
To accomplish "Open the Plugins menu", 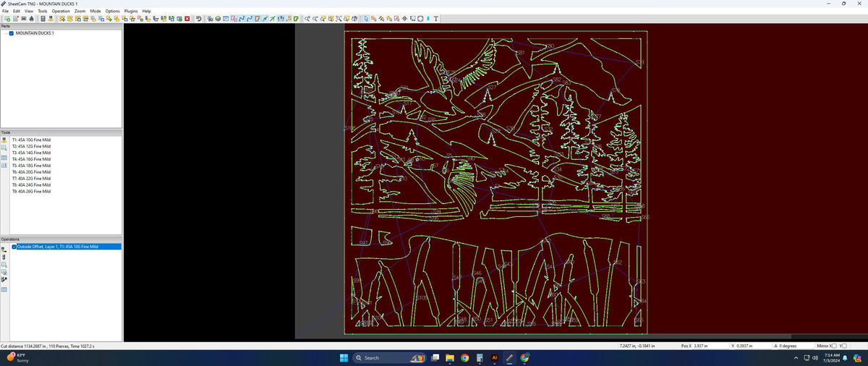I will point(131,12).
